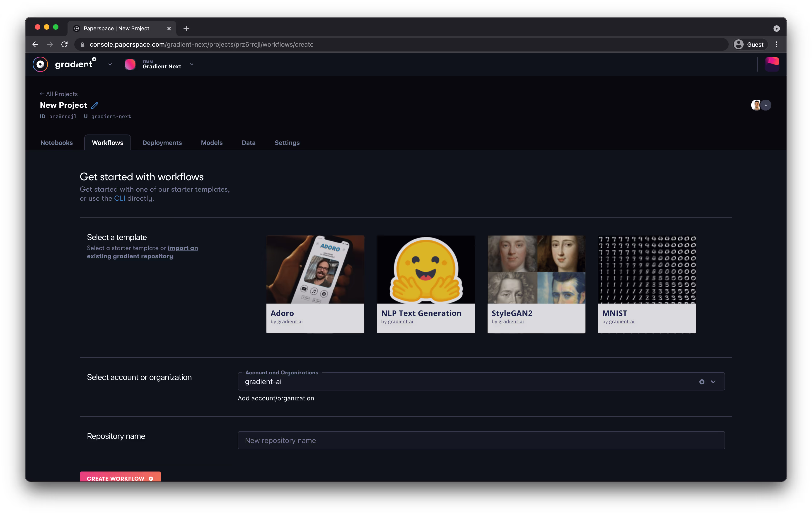Click the pencil icon to rename New Project
The image size is (812, 515).
click(x=95, y=106)
